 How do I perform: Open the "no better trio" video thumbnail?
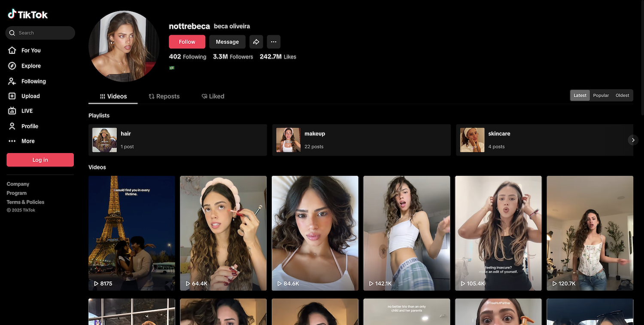pyautogui.click(x=407, y=312)
